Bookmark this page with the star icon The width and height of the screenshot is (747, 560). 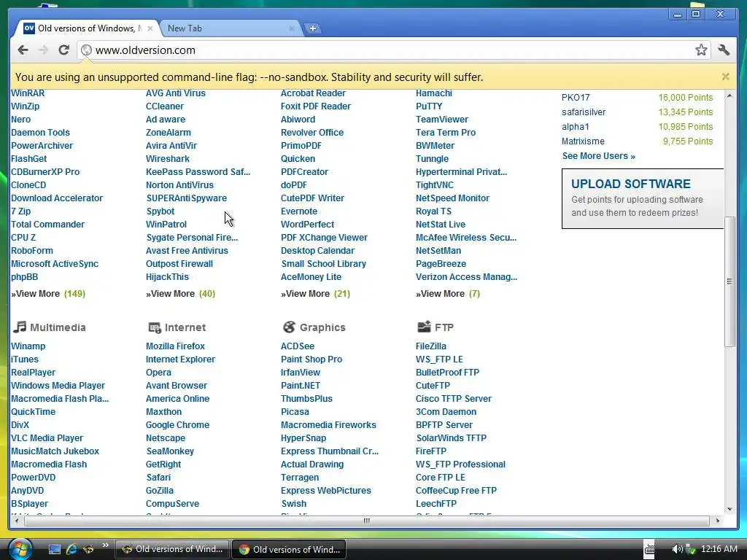click(x=701, y=50)
